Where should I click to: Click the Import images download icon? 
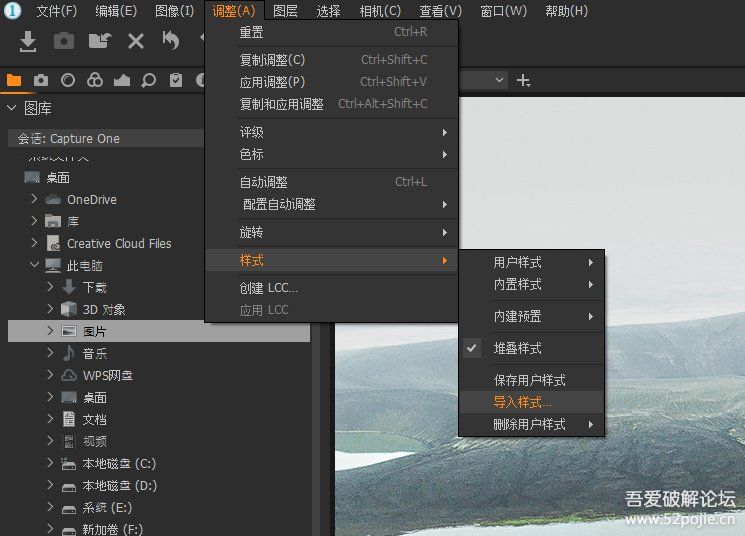(x=28, y=41)
